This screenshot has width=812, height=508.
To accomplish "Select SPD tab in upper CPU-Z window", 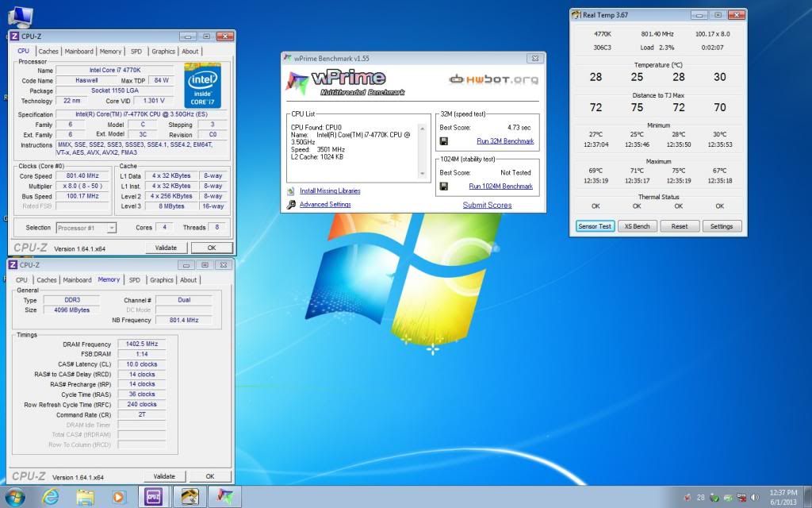I will (x=136, y=52).
